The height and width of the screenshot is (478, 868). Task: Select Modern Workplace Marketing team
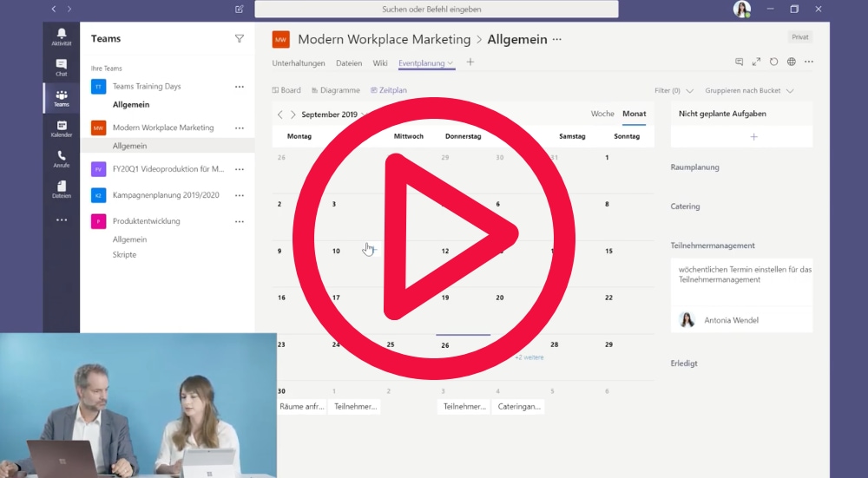pos(163,128)
